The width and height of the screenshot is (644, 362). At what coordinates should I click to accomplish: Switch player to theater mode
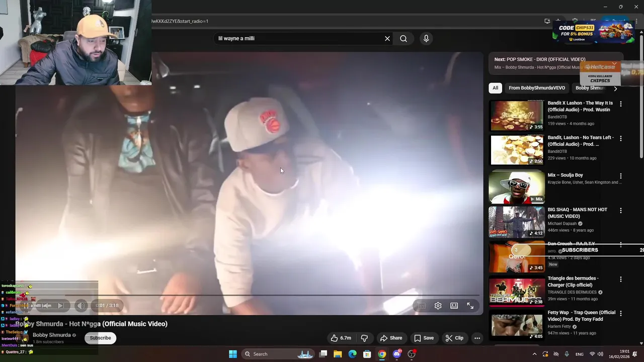coord(454,306)
